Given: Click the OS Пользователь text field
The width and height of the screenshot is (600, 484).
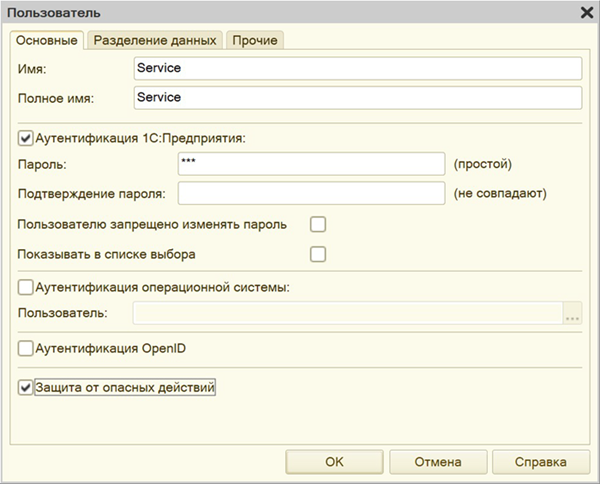Looking at the screenshot, I should [348, 313].
